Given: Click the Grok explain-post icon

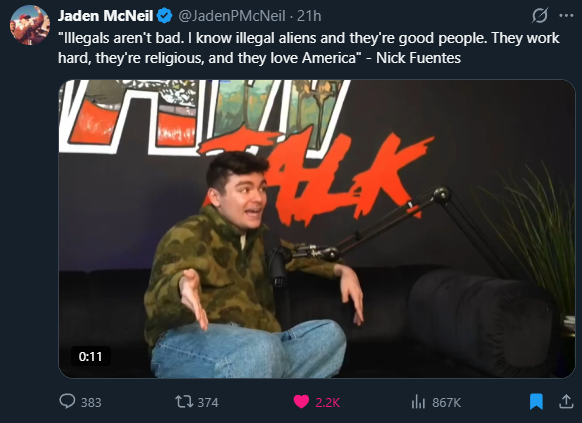Looking at the screenshot, I should coord(540,16).
